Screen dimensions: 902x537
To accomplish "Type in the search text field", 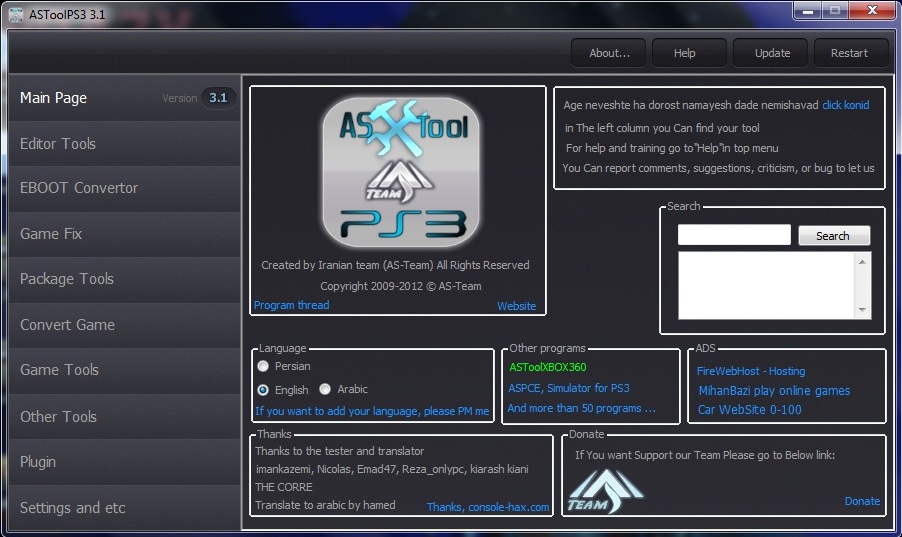I will pyautogui.click(x=733, y=236).
